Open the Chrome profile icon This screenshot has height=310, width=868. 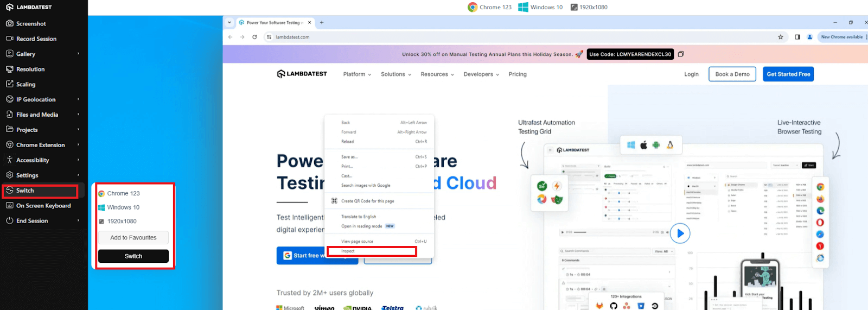tap(810, 37)
